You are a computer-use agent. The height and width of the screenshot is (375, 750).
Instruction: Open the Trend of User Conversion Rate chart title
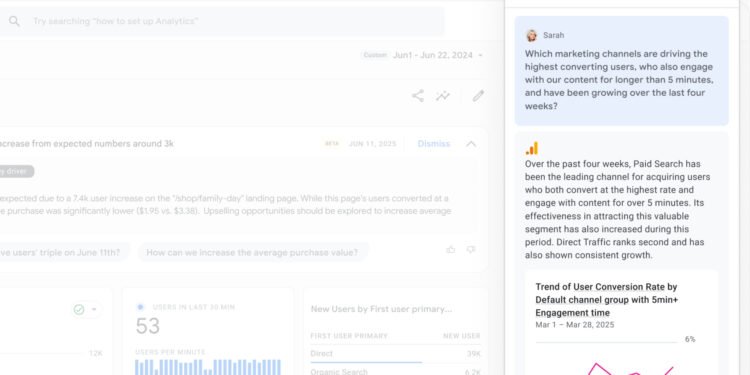tap(607, 300)
